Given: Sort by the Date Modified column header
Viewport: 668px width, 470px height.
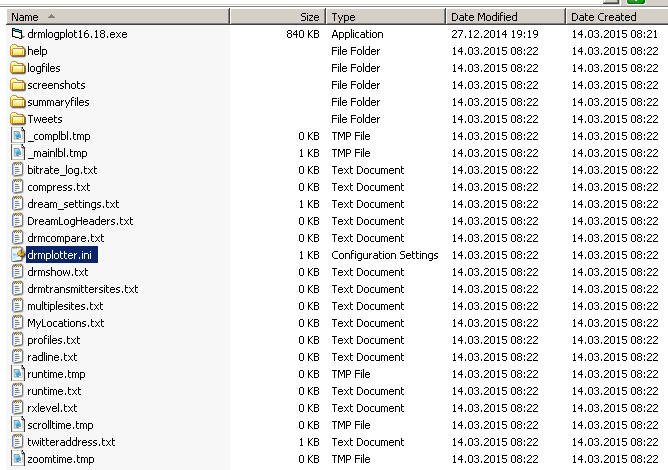Looking at the screenshot, I should pos(506,17).
